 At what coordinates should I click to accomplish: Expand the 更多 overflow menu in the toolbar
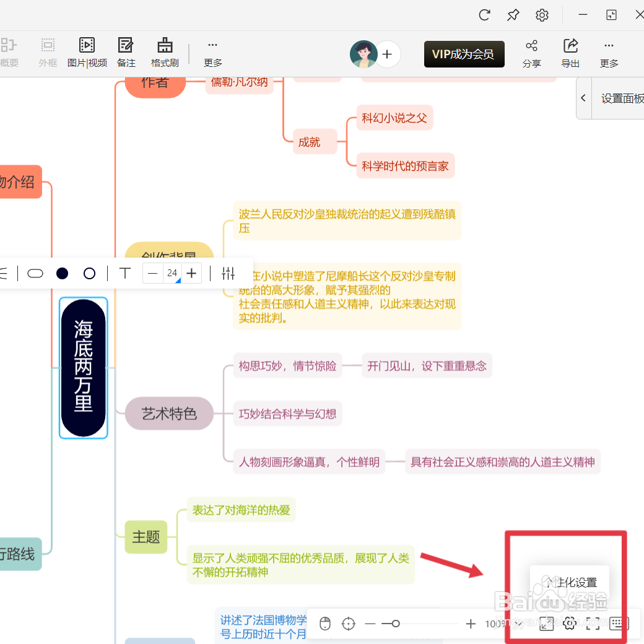click(212, 53)
